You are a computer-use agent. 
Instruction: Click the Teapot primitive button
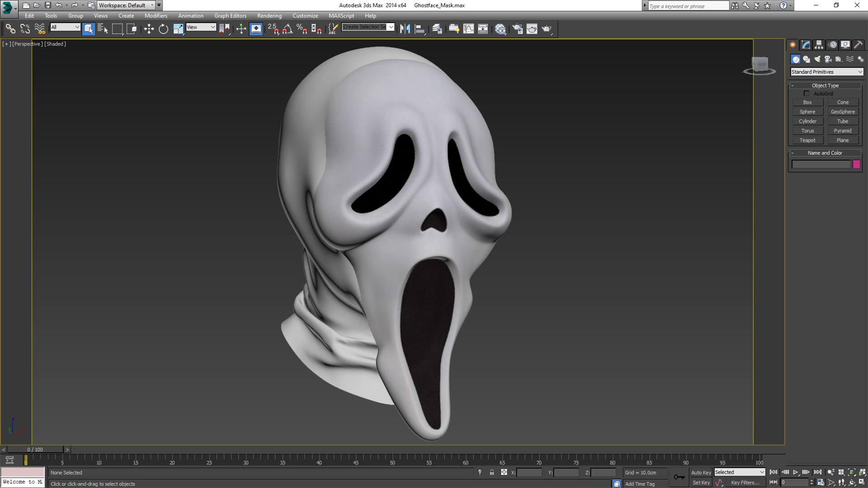coord(807,140)
